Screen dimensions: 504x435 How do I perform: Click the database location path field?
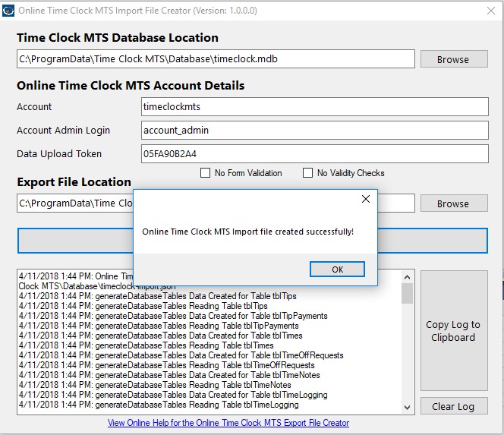pyautogui.click(x=216, y=59)
